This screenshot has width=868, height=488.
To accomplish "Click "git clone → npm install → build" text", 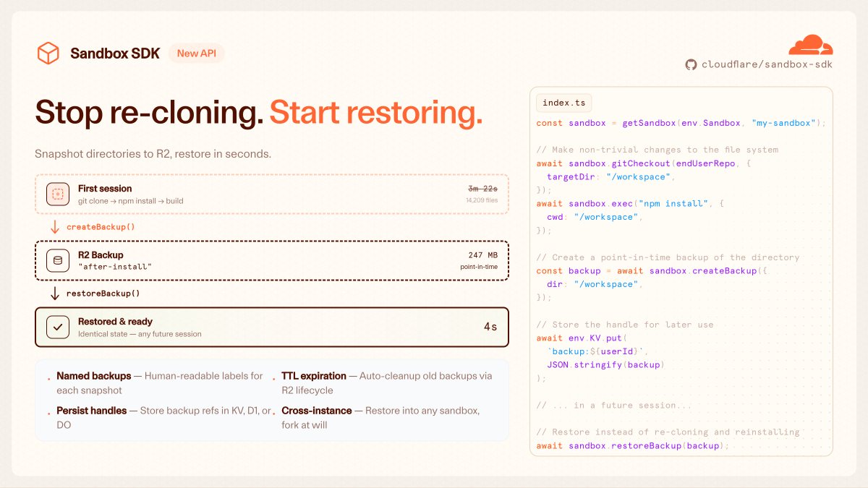I will pos(131,200).
